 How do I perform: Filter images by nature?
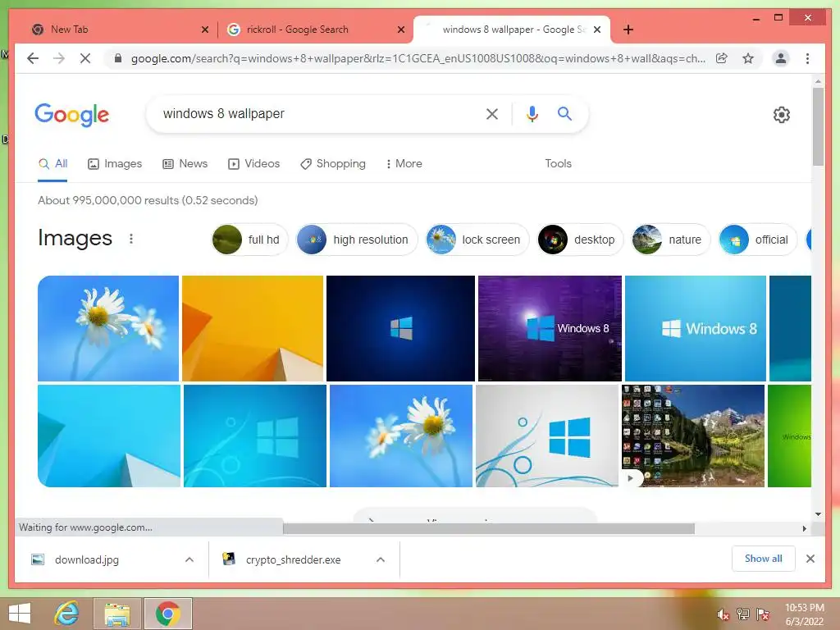coord(671,240)
